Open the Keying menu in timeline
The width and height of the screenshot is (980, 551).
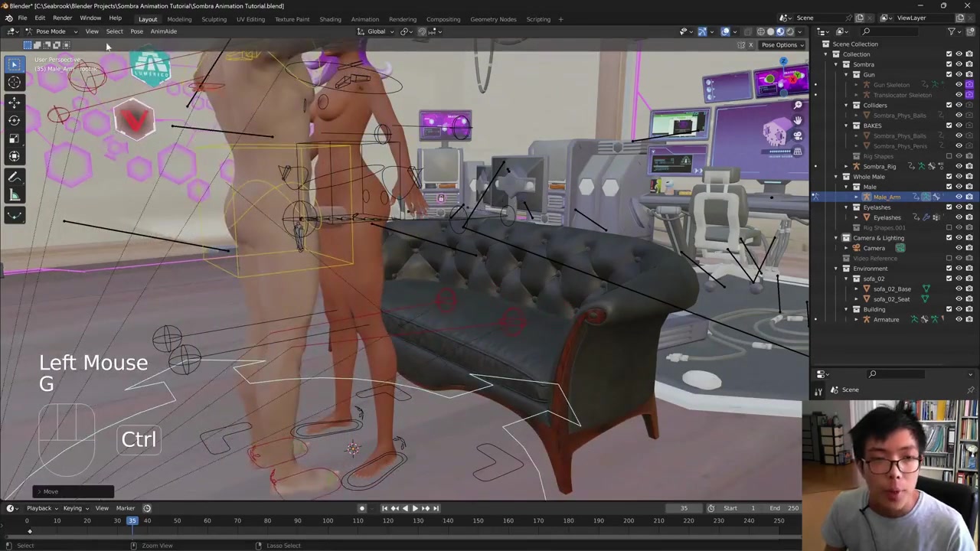pyautogui.click(x=73, y=508)
